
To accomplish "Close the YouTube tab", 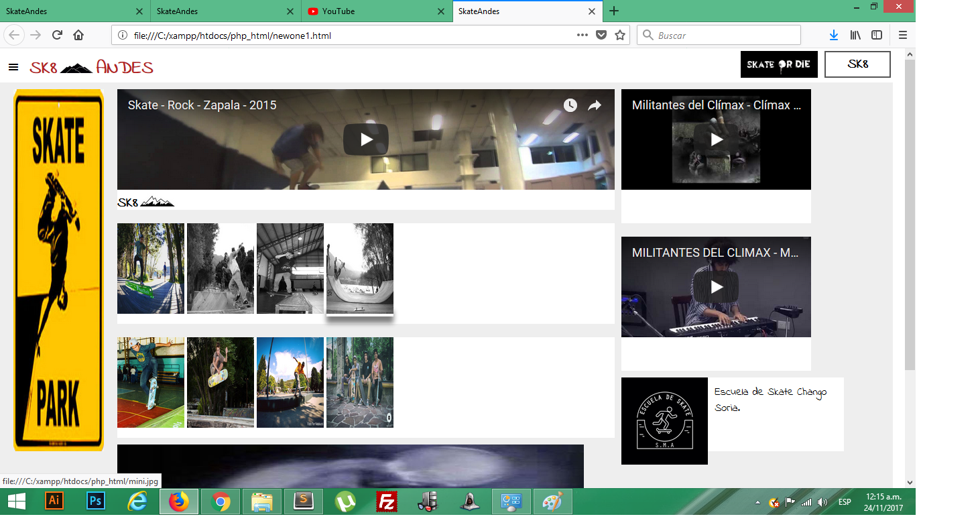I will pos(441,11).
